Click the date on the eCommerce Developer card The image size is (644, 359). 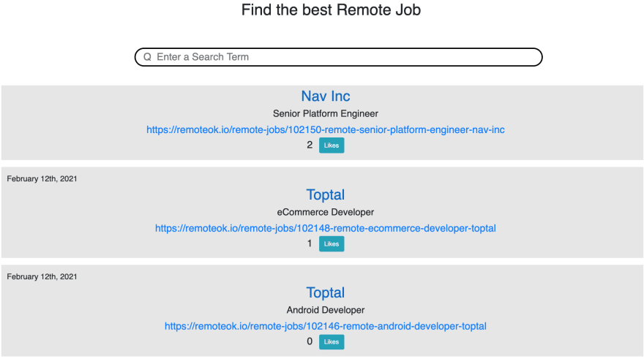pos(42,178)
